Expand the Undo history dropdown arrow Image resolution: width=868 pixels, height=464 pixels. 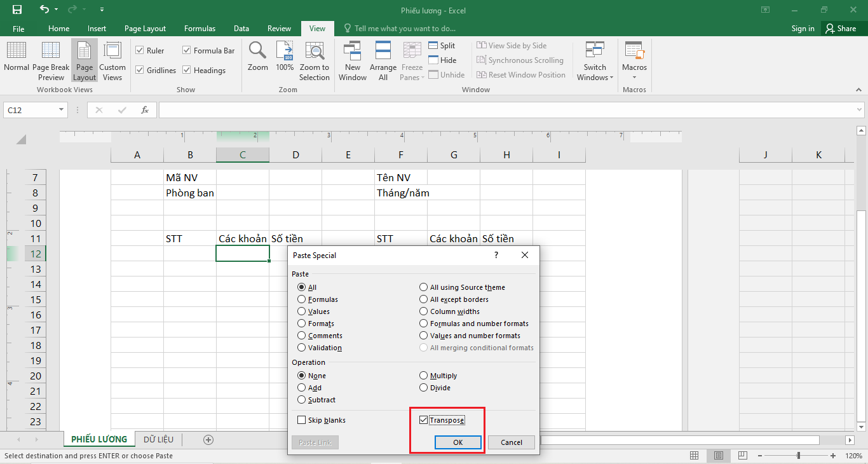point(56,10)
